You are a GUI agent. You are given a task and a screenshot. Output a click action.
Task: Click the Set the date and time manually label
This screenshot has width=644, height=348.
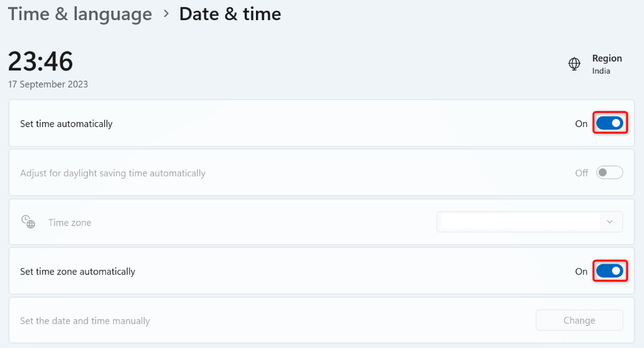point(85,321)
